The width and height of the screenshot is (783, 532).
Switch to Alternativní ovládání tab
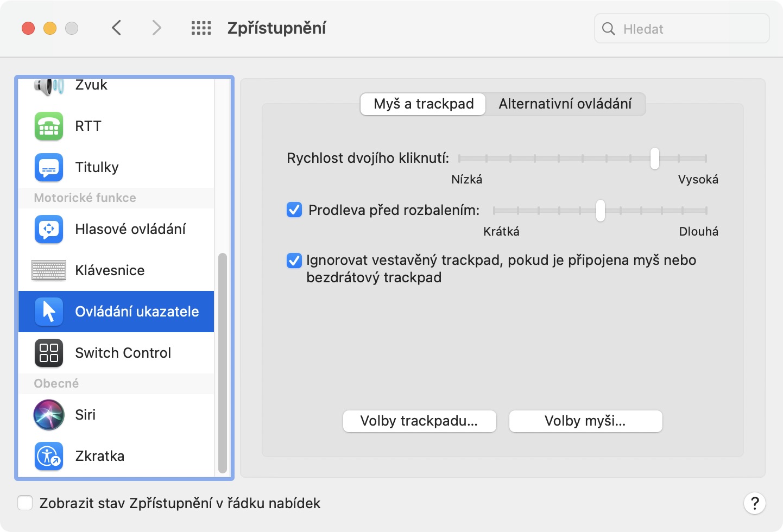coord(565,104)
